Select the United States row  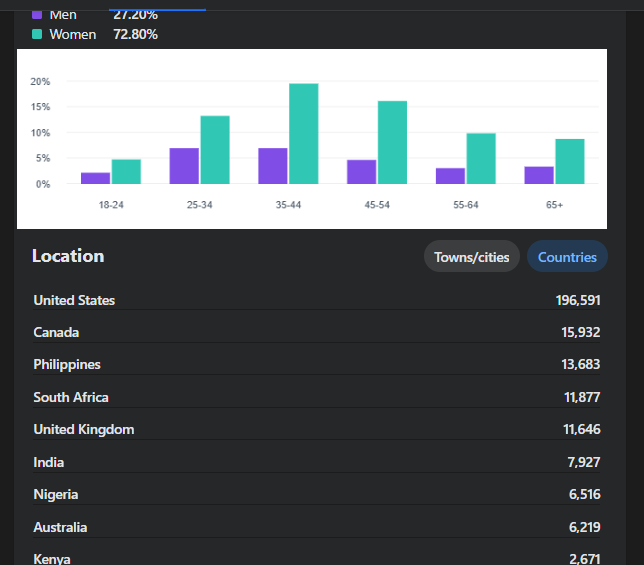tap(317, 300)
